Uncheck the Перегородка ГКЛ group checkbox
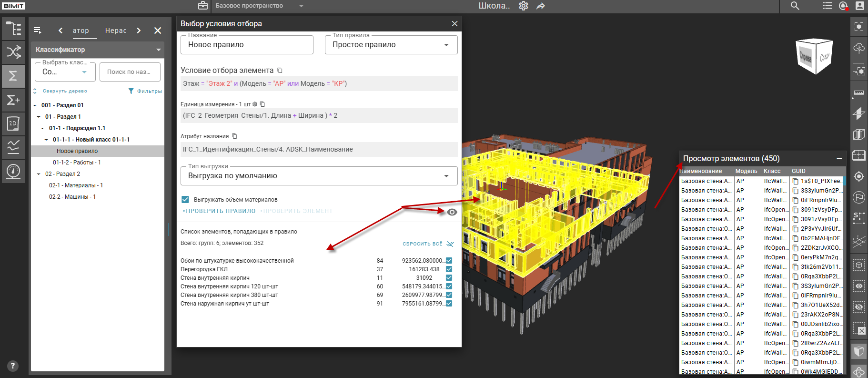 pyautogui.click(x=449, y=269)
